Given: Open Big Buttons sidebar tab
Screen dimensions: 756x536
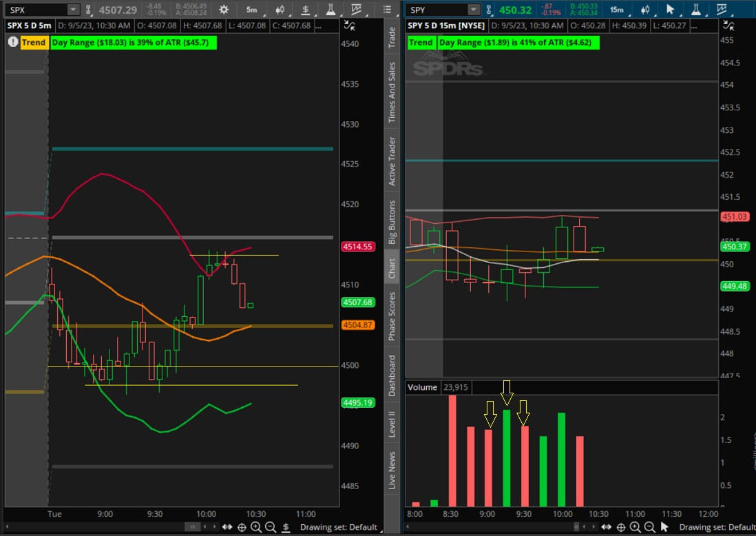Looking at the screenshot, I should [x=392, y=223].
